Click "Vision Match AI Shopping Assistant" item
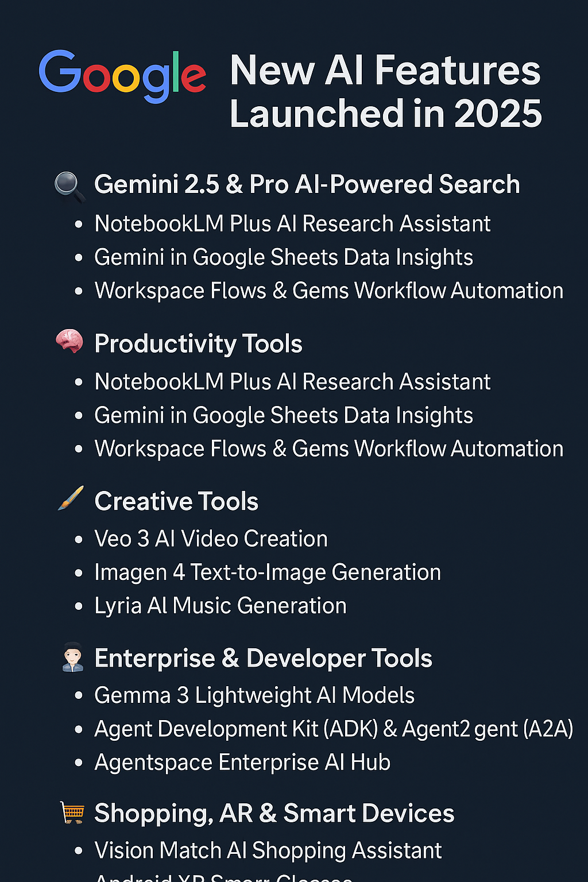The height and width of the screenshot is (882, 588). point(268,850)
